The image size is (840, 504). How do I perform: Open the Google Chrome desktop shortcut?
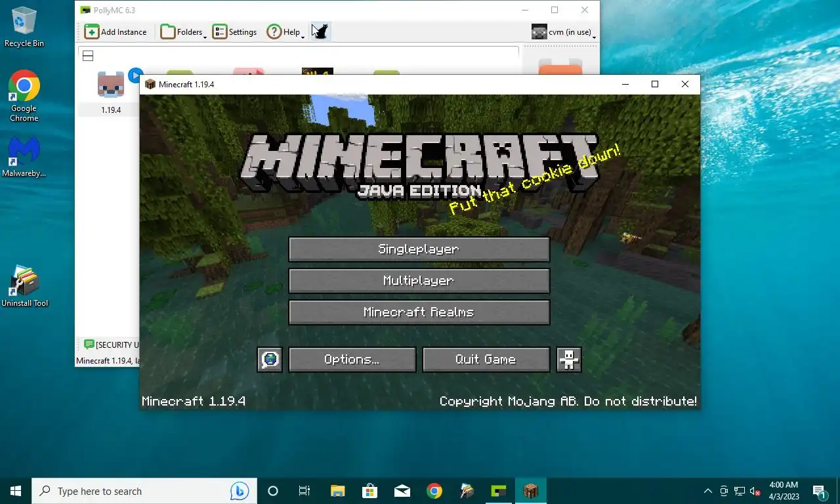pos(24,96)
